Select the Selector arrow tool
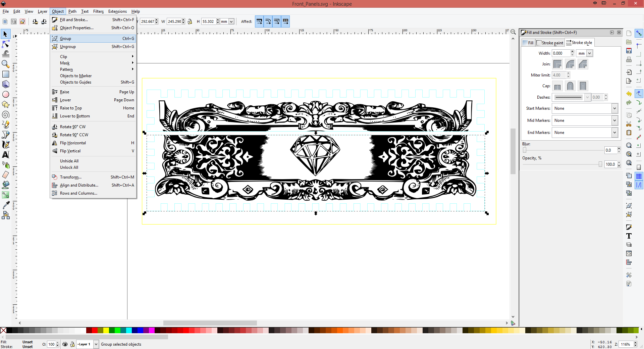 click(x=5, y=34)
